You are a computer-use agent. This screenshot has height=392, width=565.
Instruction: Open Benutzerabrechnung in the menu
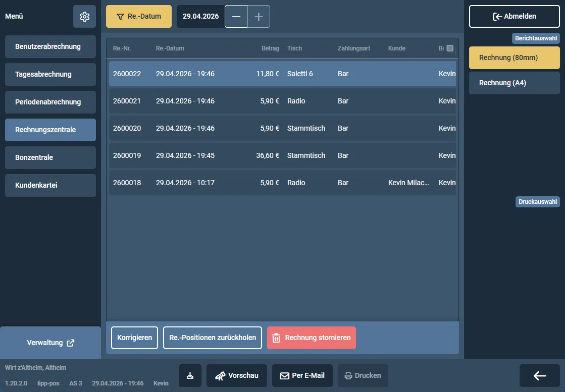click(50, 46)
